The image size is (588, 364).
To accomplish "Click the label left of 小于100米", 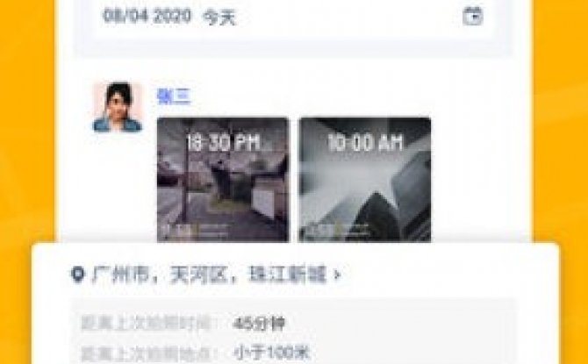I will pyautogui.click(x=150, y=353).
